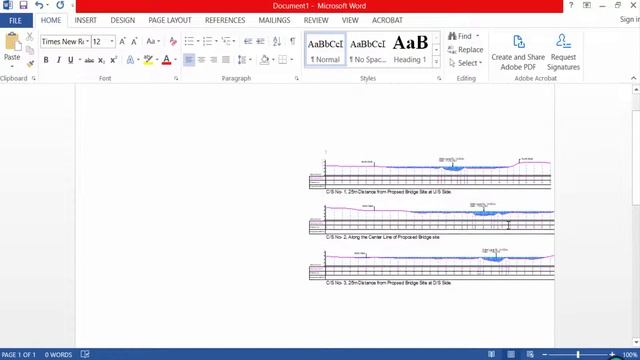This screenshot has width=640, height=360.
Task: Create and Share Adobe PDF
Action: coord(518,52)
